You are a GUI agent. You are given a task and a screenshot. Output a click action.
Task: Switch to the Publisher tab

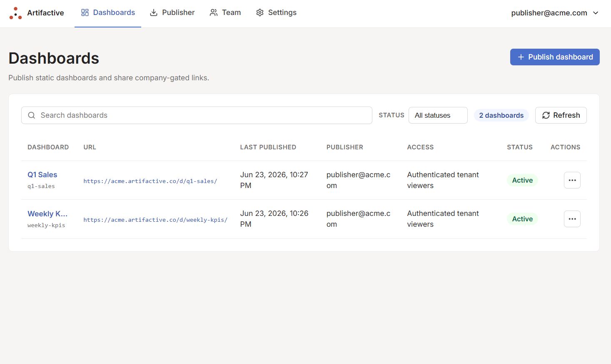coord(172,13)
